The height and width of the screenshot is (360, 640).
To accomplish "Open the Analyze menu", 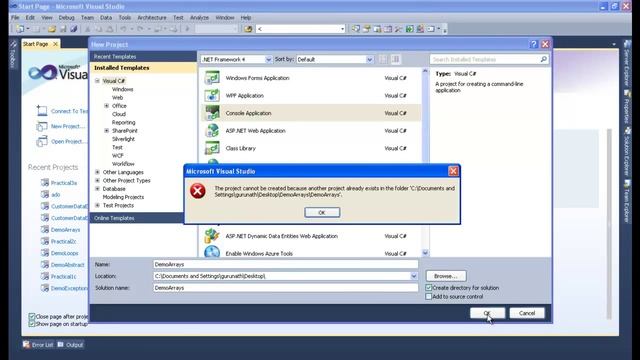I will coord(200,18).
